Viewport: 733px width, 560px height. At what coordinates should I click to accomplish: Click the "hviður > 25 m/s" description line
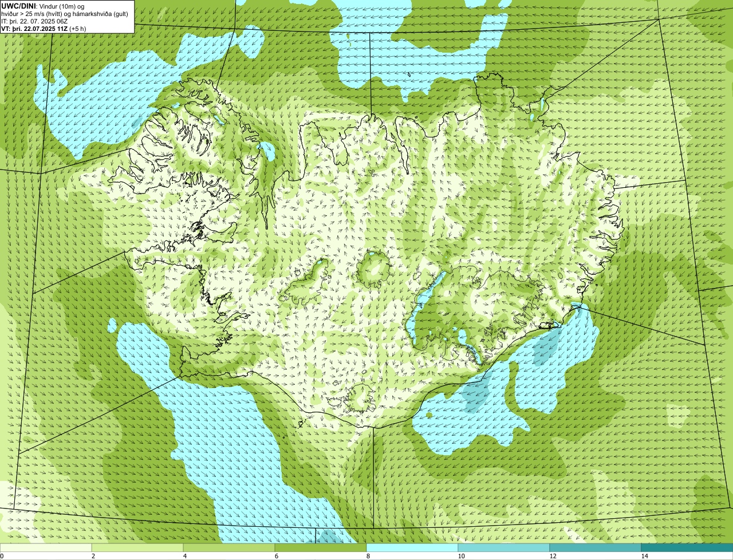[65, 13]
